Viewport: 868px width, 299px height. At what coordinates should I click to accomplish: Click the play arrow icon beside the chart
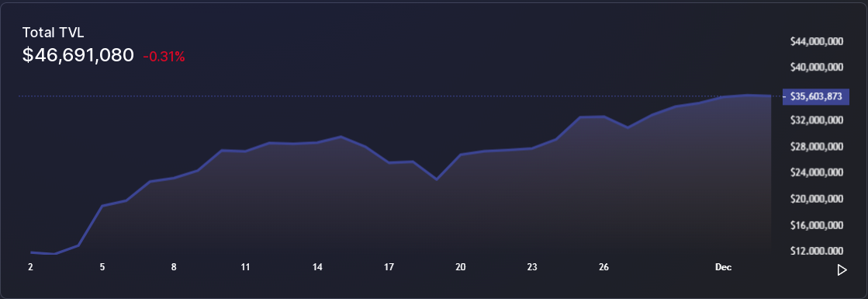[842, 270]
